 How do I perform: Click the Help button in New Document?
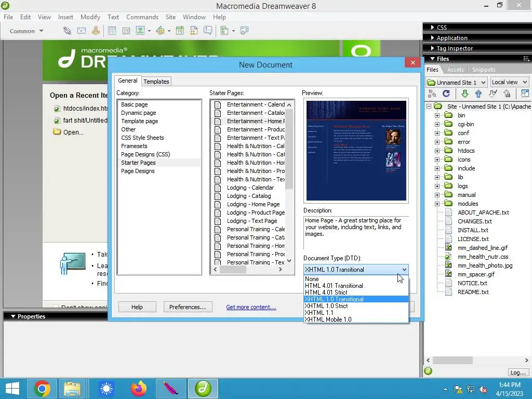[x=137, y=307]
